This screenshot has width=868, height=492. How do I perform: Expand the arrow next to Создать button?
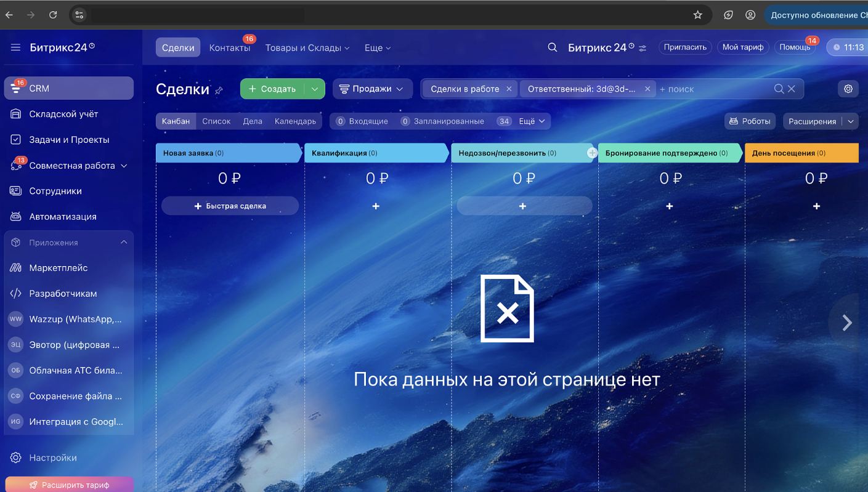(314, 89)
